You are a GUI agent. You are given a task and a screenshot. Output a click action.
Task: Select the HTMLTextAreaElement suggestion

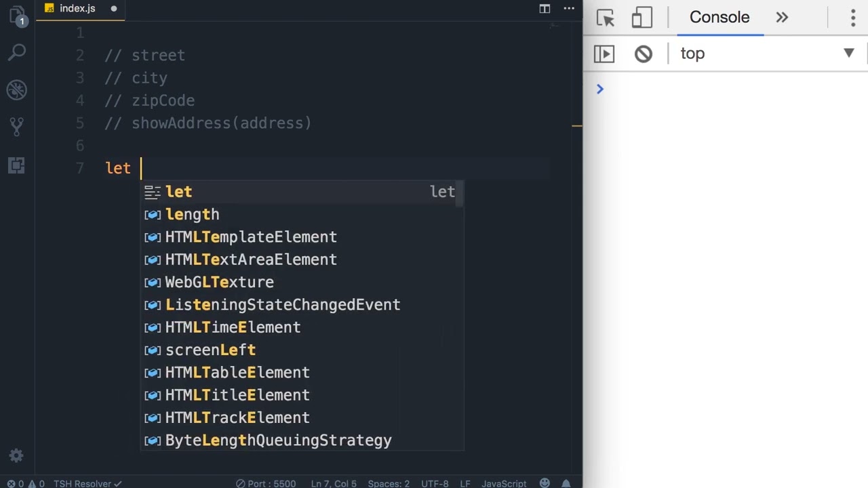[302, 260]
